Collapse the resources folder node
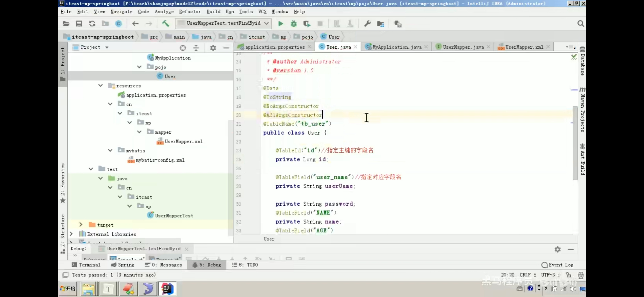The image size is (644, 297). coord(100,86)
